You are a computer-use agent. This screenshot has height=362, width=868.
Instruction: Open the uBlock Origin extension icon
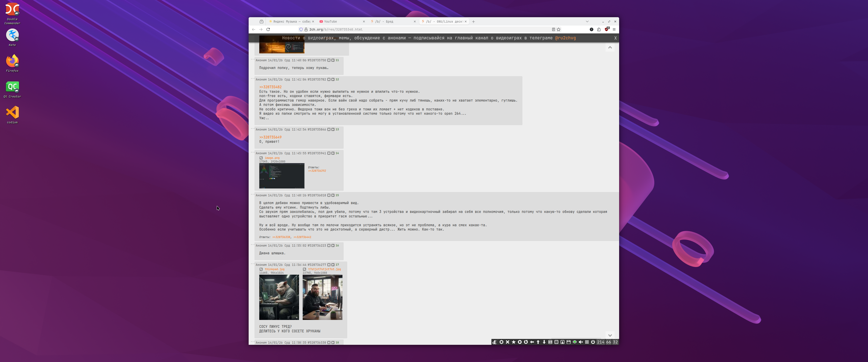click(x=606, y=29)
